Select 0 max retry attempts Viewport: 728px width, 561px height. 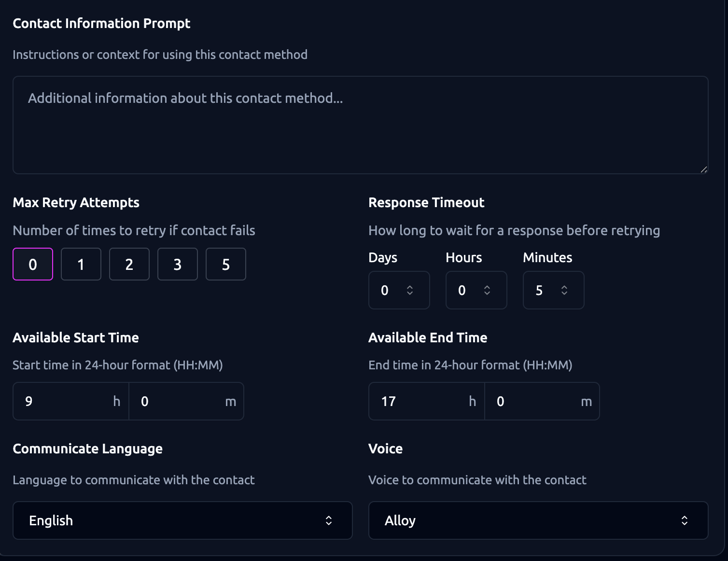pos(33,264)
